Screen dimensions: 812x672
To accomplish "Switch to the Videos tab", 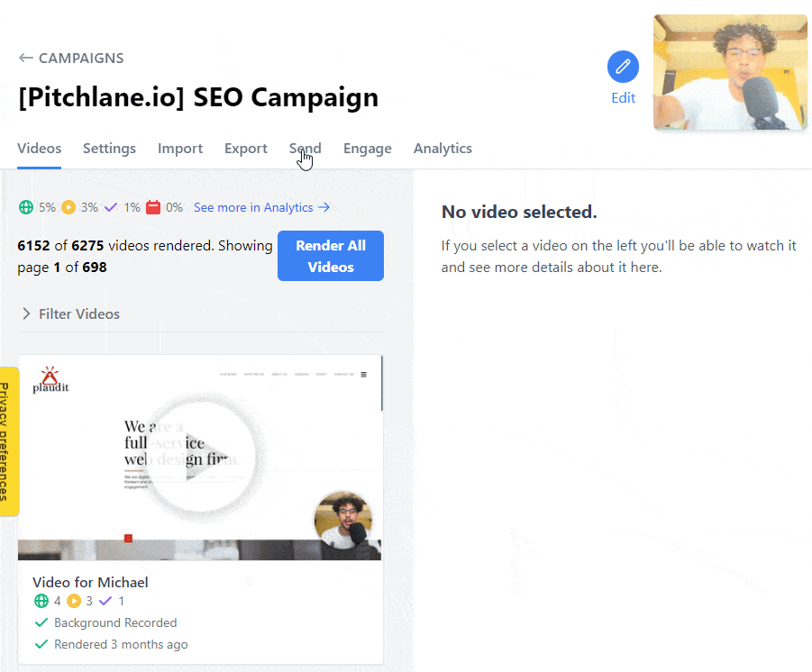I will pyautogui.click(x=40, y=149).
